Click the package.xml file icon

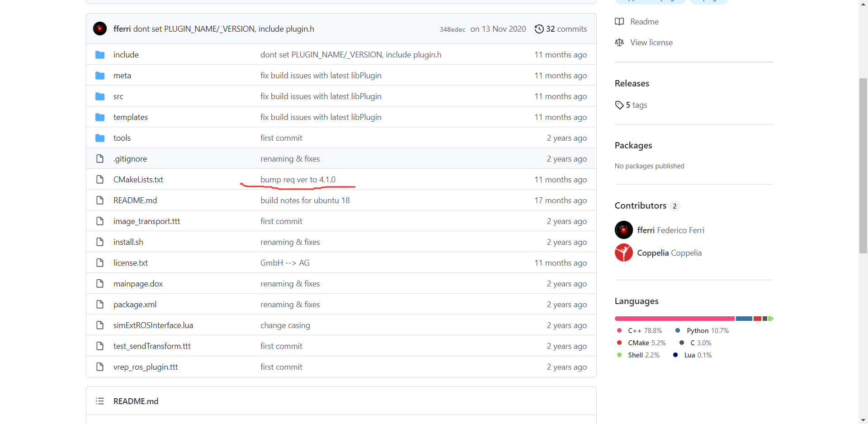coord(100,305)
